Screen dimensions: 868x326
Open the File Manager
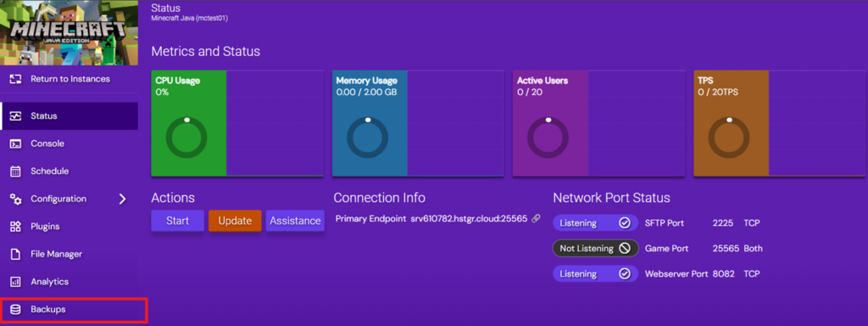[70, 255]
